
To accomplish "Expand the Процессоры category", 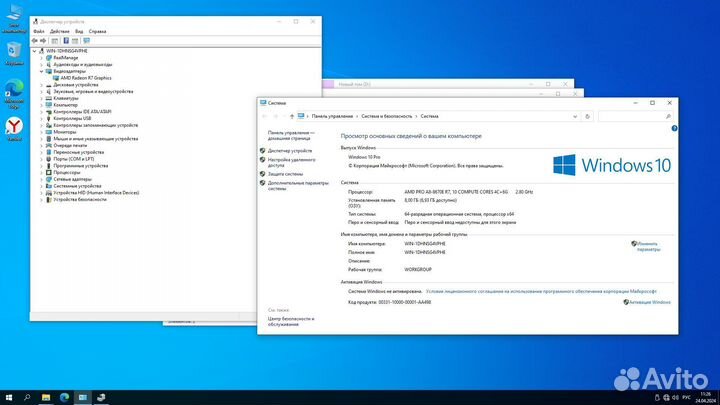I will click(41, 173).
